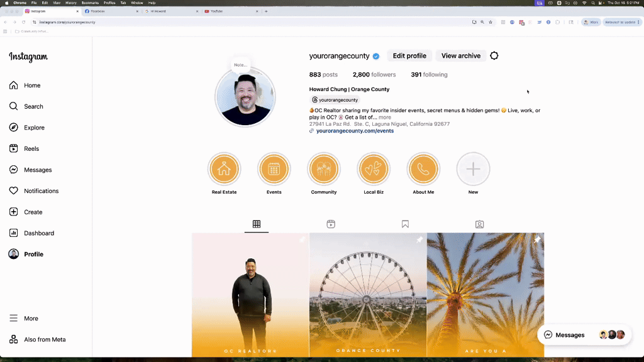
Task: Open the browser extensions puzzle dropdown
Action: pyautogui.click(x=502, y=22)
